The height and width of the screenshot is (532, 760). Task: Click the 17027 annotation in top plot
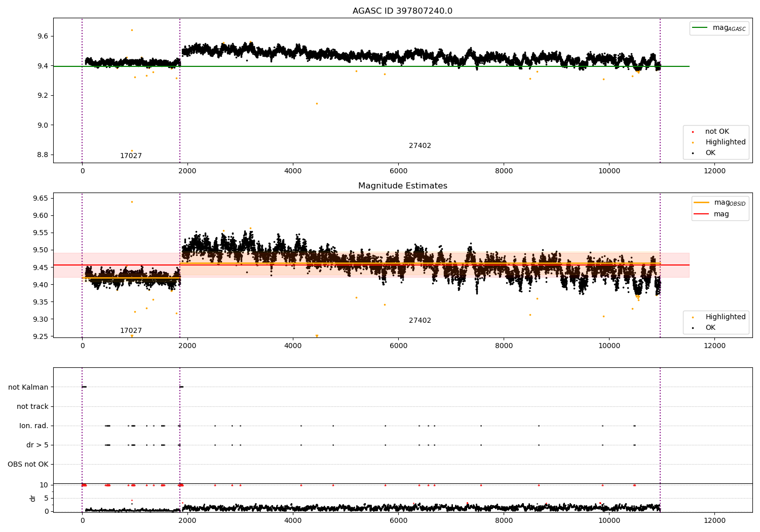pyautogui.click(x=131, y=156)
